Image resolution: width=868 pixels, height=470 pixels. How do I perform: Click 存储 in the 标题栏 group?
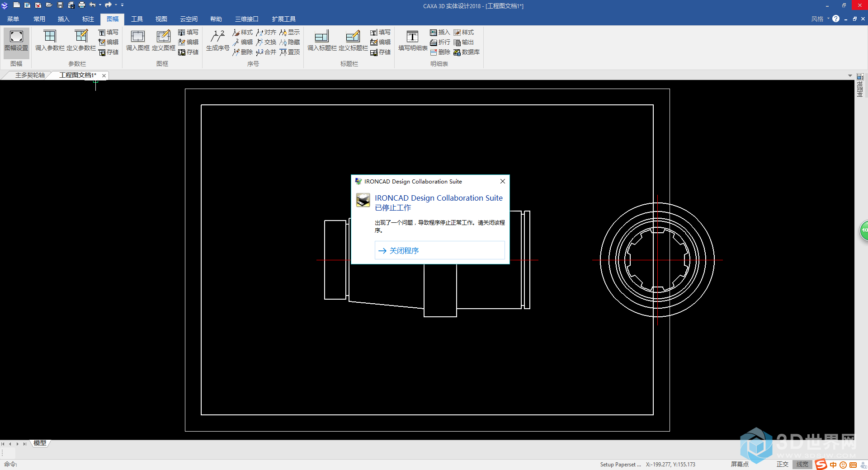click(x=380, y=52)
